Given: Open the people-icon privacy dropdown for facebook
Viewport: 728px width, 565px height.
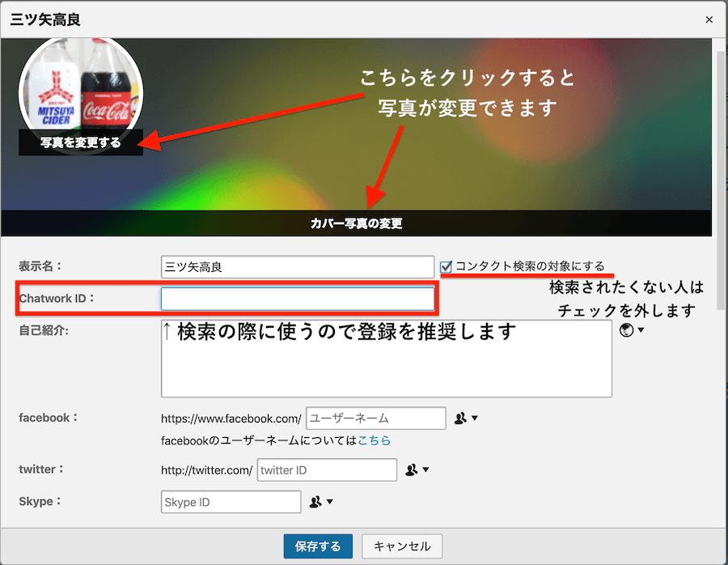Looking at the screenshot, I should point(466,418).
